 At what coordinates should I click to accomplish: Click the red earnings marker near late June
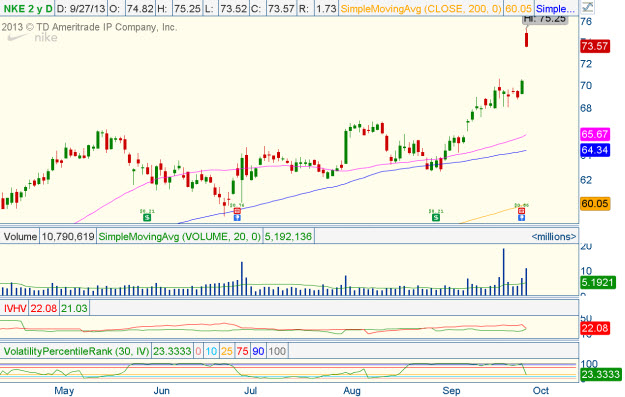(237, 210)
